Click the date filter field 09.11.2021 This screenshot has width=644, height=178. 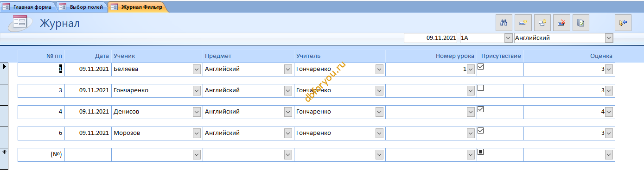(431, 38)
